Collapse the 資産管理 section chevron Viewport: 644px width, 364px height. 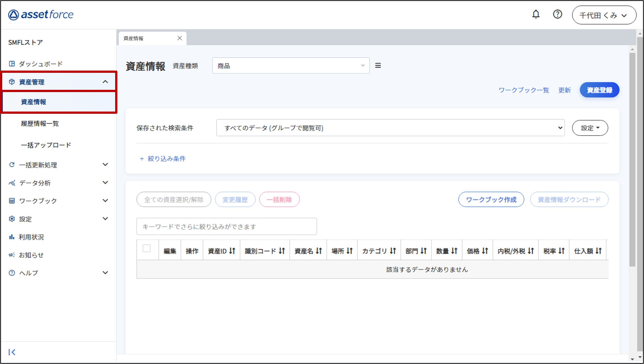pos(105,81)
